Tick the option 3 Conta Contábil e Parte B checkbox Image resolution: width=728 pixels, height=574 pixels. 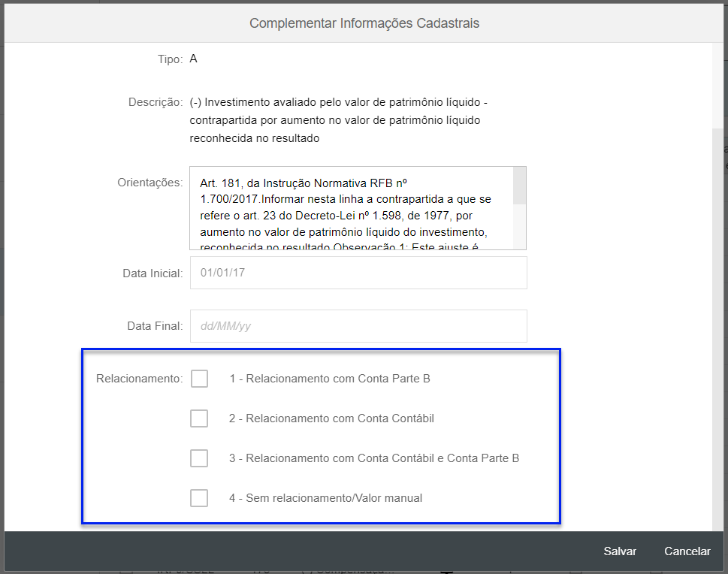(199, 458)
